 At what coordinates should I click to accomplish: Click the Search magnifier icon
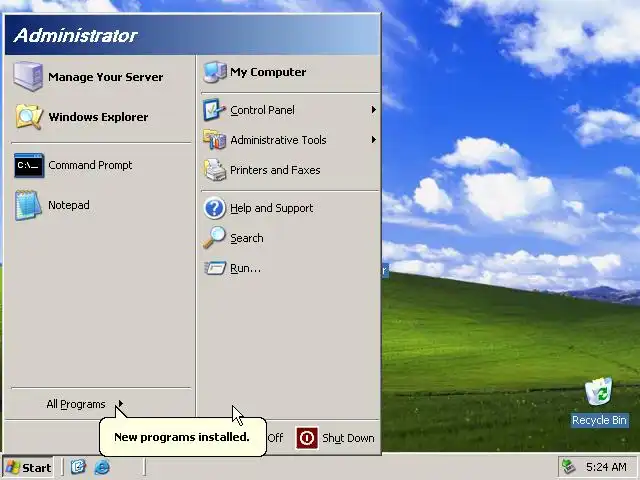[214, 238]
